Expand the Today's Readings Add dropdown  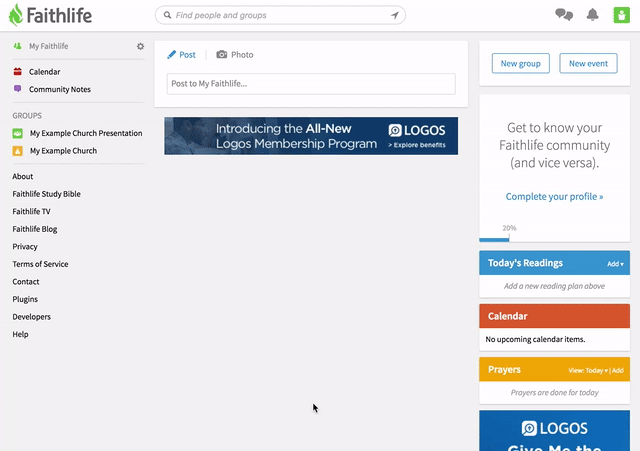615,264
